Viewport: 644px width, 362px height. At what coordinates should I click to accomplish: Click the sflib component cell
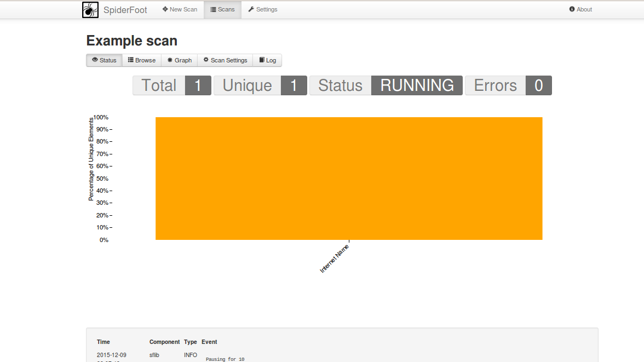click(154, 355)
